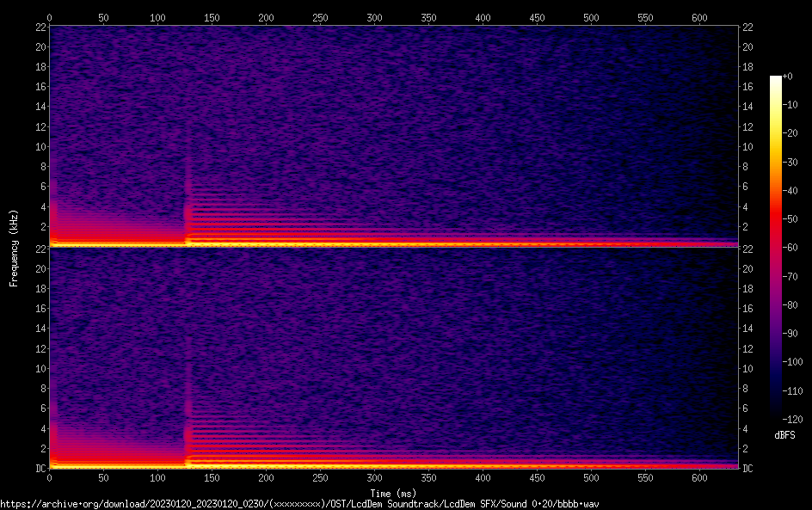Screen dimensions: 812x510
Task: Click the 16 kHz right-axis label of lower channel
Action: point(748,309)
